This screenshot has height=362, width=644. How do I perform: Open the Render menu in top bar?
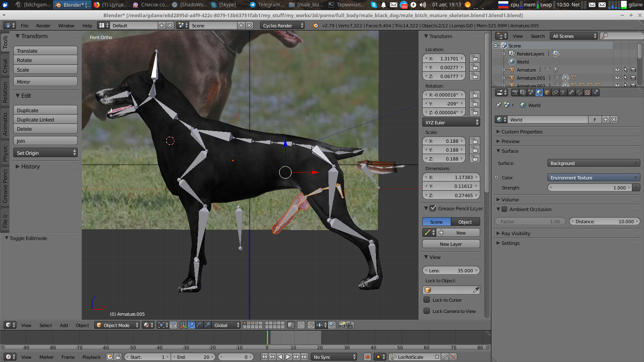tap(43, 25)
